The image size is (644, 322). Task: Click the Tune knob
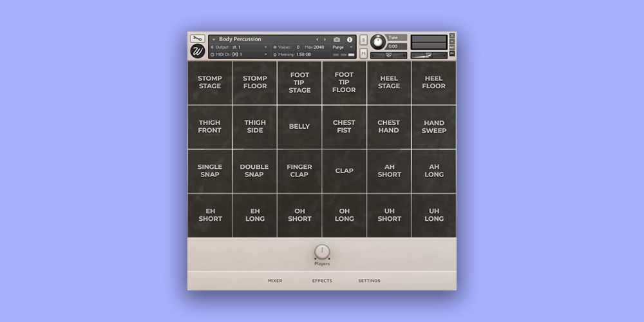(378, 42)
